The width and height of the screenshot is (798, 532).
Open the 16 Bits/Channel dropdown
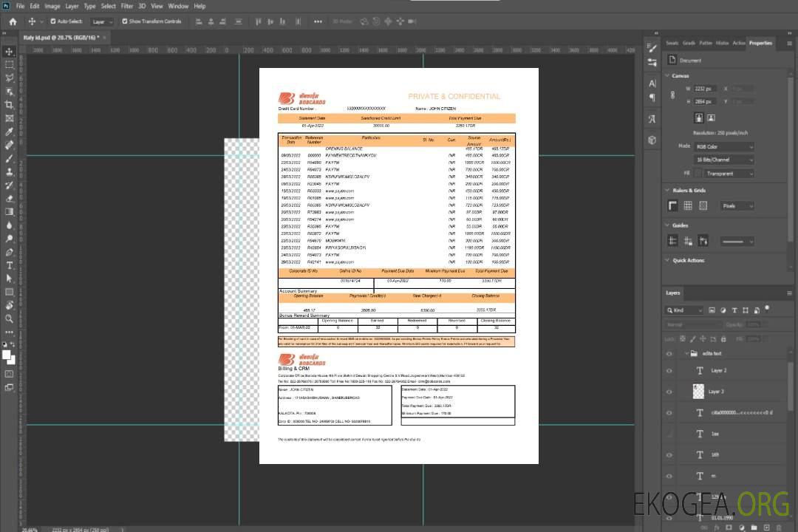coord(724,160)
